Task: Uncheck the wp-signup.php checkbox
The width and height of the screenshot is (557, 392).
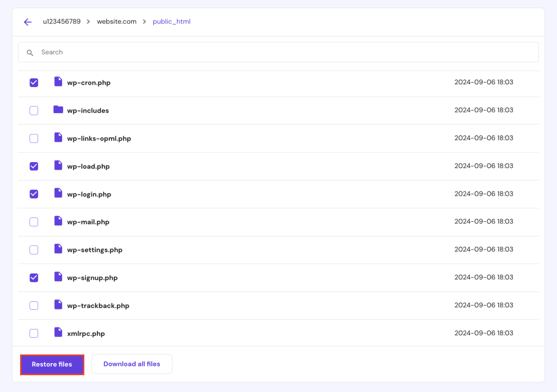Action: pos(34,277)
